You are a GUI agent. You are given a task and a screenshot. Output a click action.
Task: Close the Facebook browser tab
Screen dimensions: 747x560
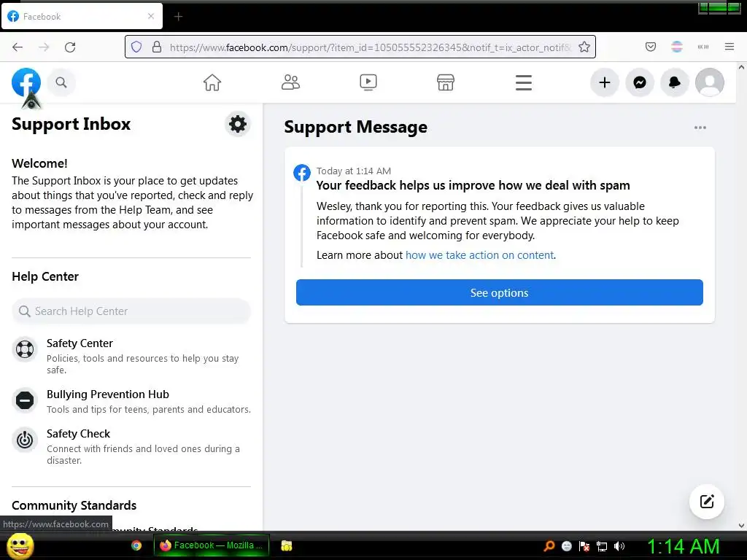click(x=151, y=16)
